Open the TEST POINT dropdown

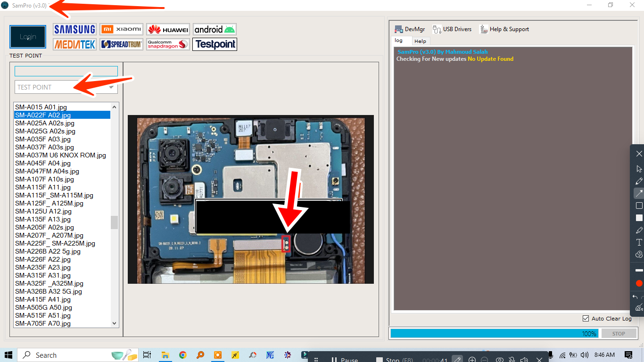click(66, 87)
